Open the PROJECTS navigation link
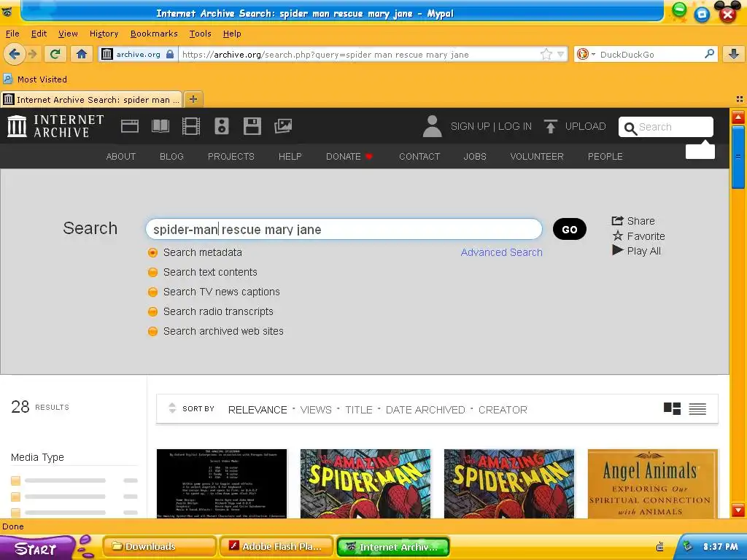 [x=231, y=156]
